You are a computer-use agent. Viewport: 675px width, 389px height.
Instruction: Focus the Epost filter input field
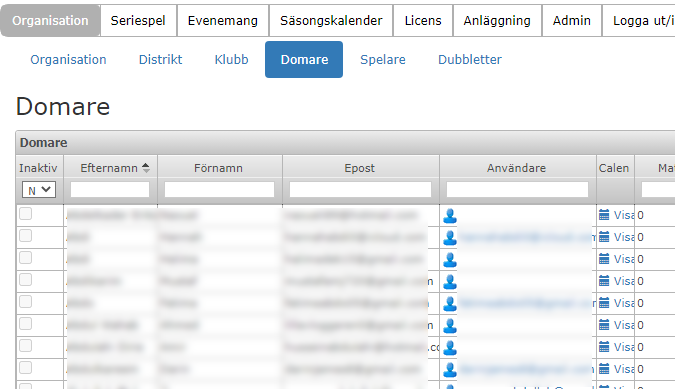pyautogui.click(x=360, y=190)
